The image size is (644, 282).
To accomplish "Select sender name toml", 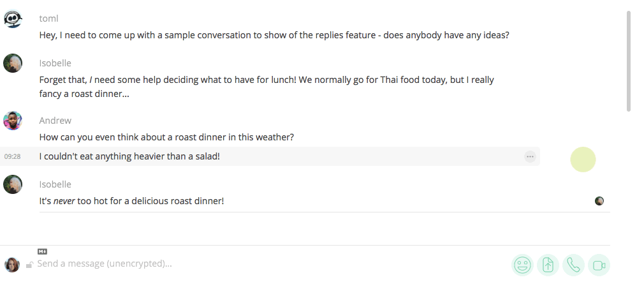I will (49, 19).
